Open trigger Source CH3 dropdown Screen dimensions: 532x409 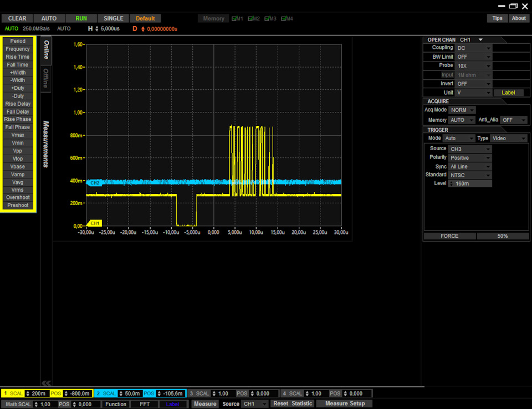pos(469,149)
